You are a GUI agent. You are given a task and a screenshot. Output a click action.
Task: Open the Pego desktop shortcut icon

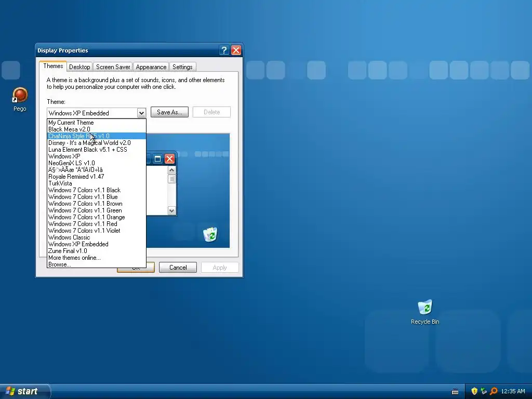20,99
